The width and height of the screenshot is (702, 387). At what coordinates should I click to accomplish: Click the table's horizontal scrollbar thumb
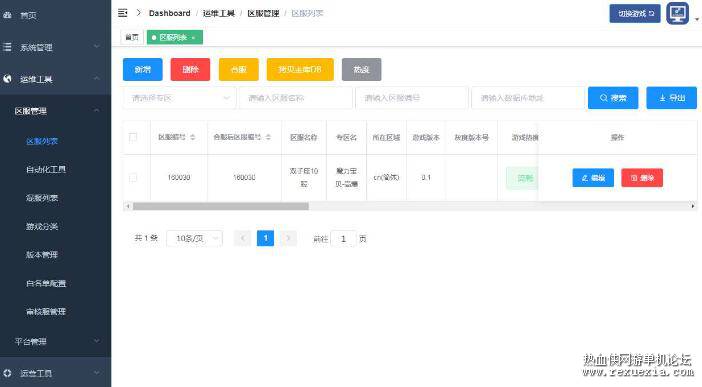coord(221,206)
